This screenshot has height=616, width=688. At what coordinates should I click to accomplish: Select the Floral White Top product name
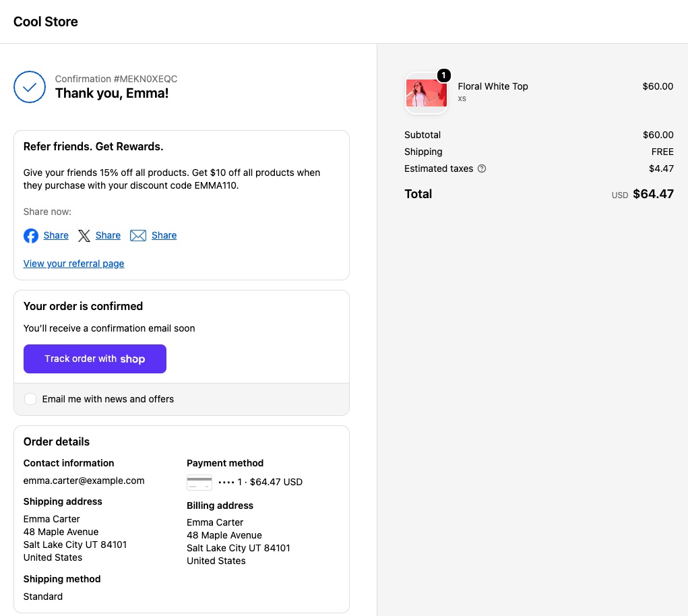(493, 86)
